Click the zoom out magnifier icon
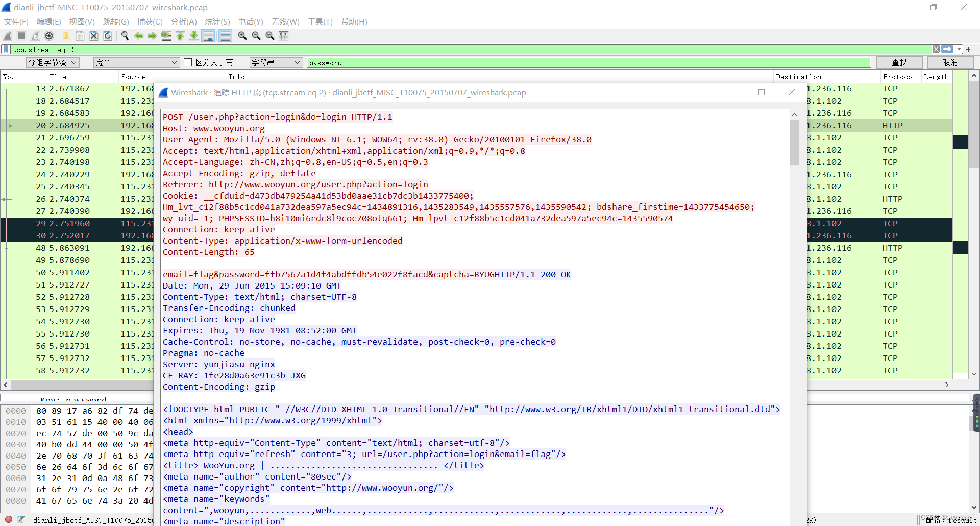This screenshot has height=526, width=980. (256, 36)
